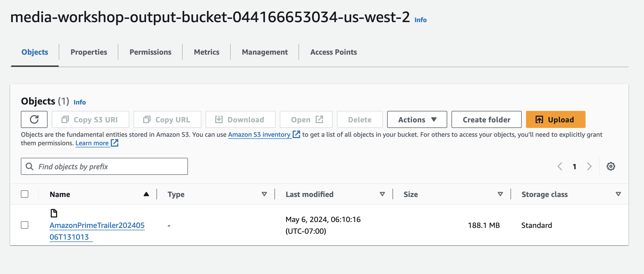Click the Upload button
Screen dimensions: 644x274
click(555, 119)
